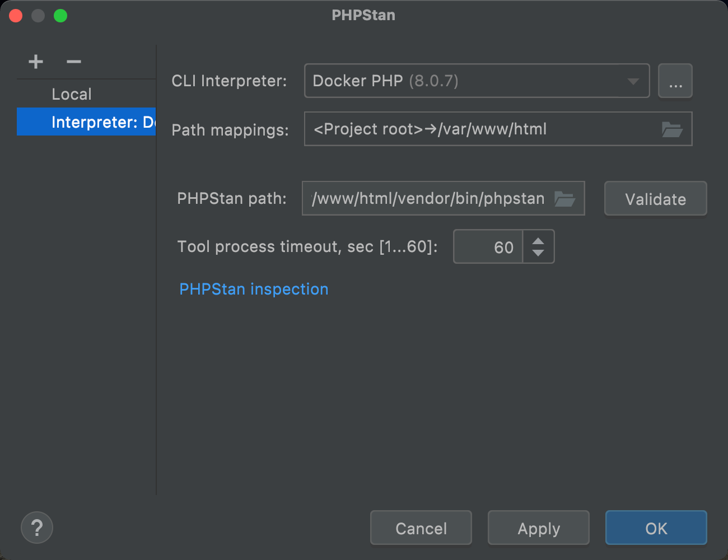728x560 pixels.
Task: Expand the CLI Interpreter dropdown
Action: pos(476,81)
